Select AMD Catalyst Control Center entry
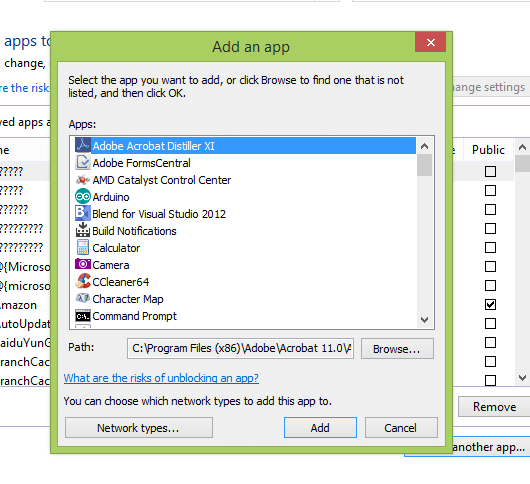 245,180
